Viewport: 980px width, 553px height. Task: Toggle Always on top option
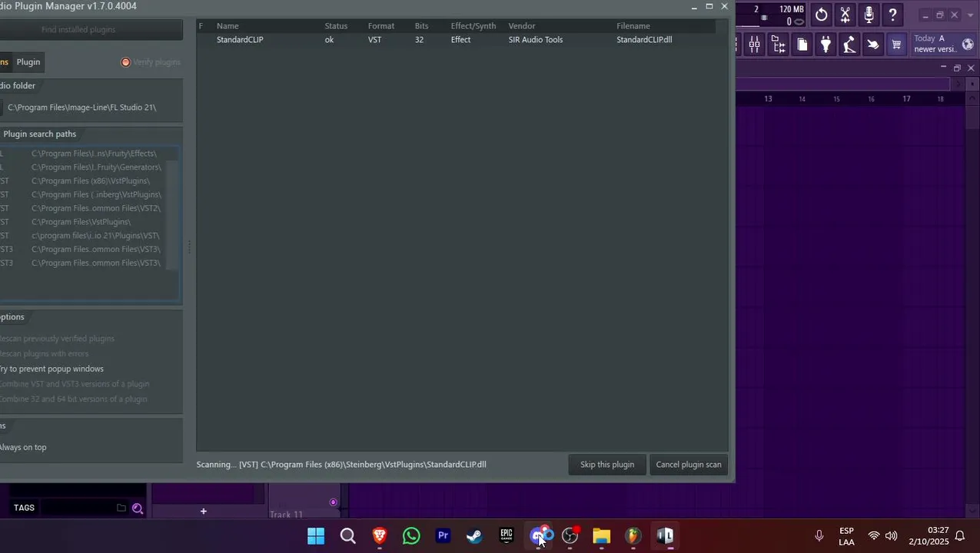[x=23, y=447]
